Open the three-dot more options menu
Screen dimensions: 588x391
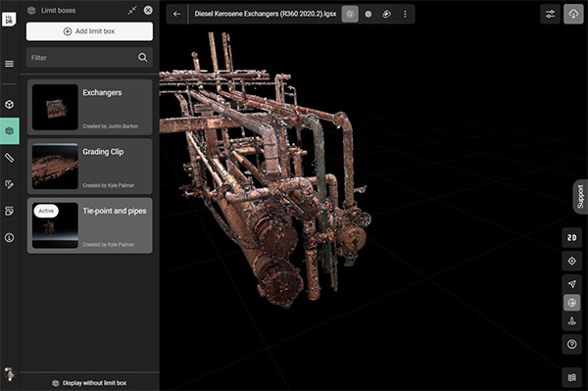point(405,15)
